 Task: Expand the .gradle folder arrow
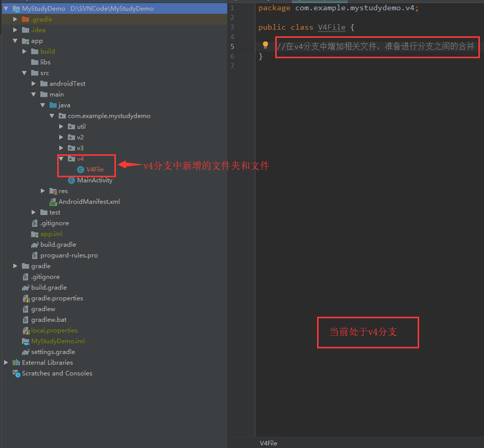pos(15,19)
